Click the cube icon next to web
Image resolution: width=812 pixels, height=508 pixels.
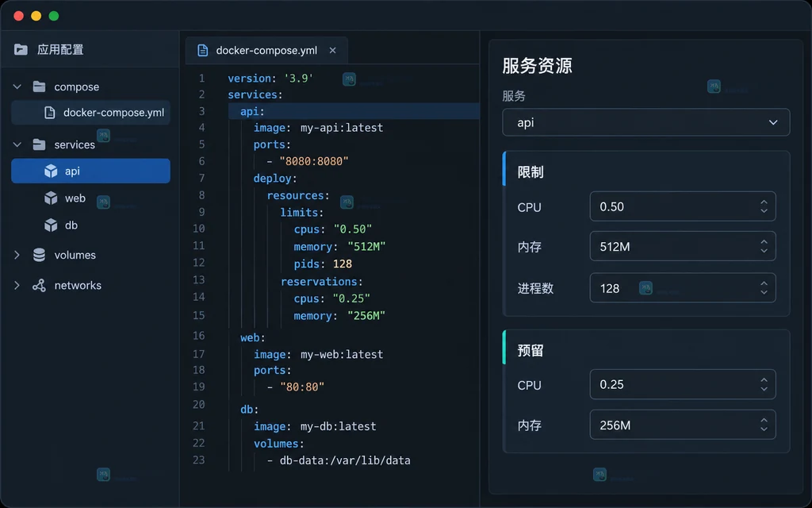click(x=51, y=198)
